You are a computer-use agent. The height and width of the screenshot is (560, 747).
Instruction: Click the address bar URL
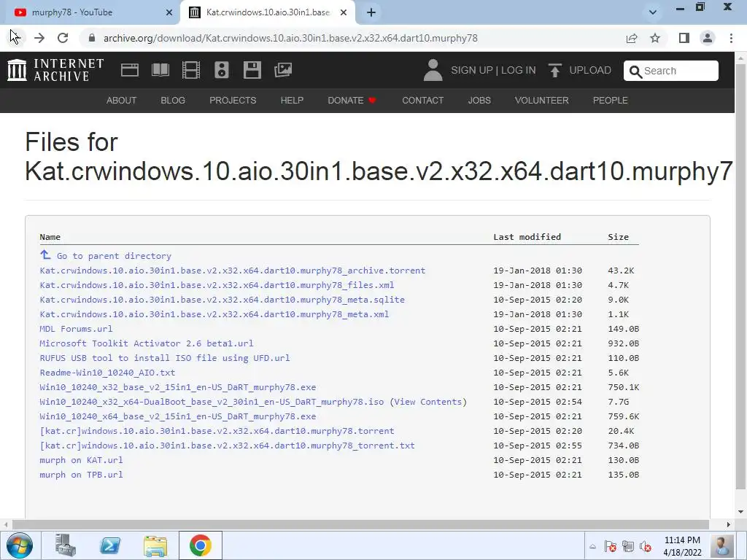tap(290, 38)
